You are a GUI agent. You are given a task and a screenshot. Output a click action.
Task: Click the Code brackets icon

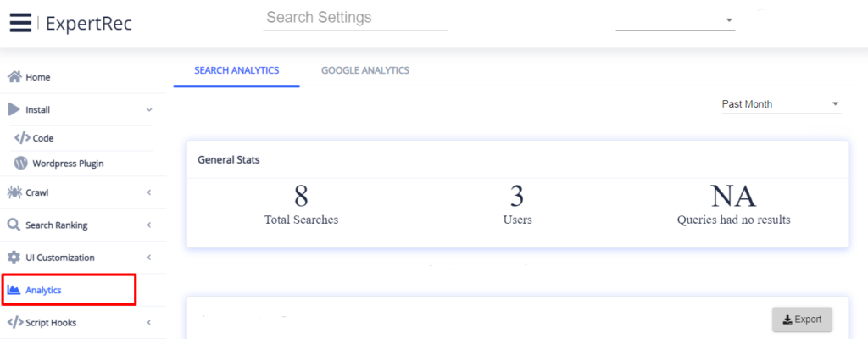pos(23,137)
